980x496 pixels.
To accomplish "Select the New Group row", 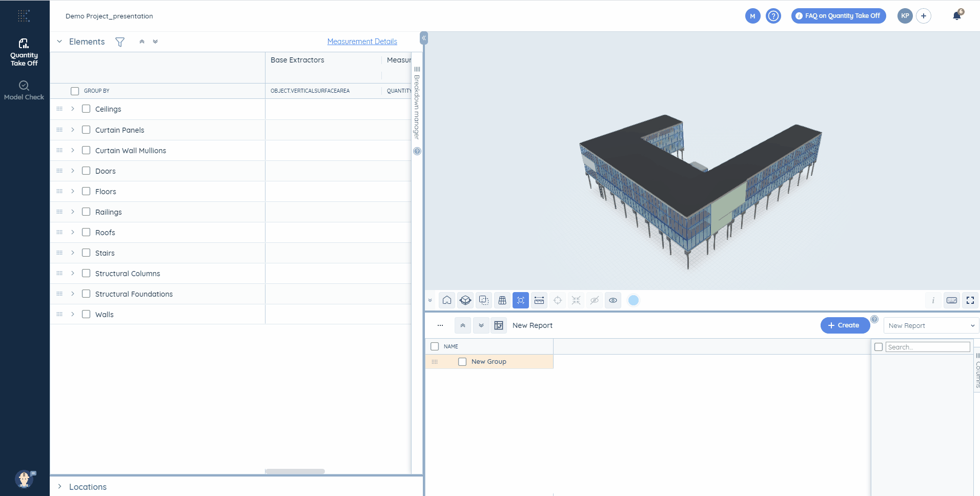I will point(489,362).
